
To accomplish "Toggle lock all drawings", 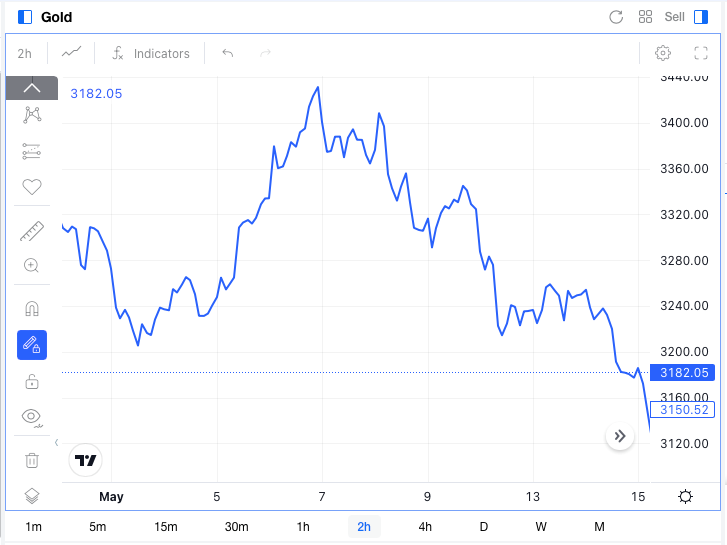I will click(x=32, y=381).
